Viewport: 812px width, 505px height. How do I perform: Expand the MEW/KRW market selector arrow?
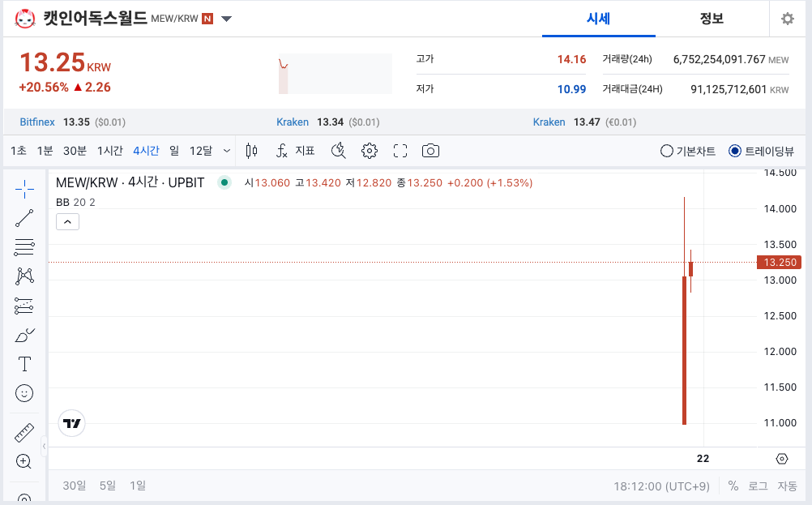pyautogui.click(x=226, y=19)
